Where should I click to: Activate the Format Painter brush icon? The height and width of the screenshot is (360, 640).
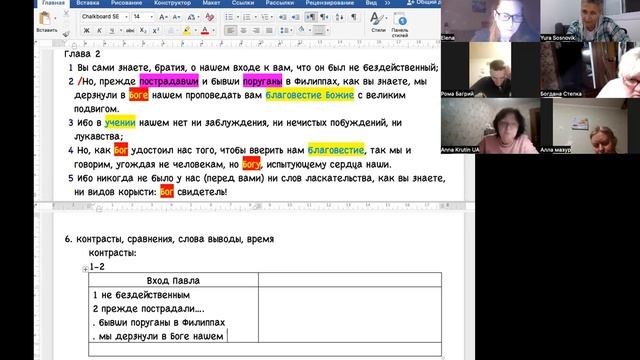coord(66,33)
